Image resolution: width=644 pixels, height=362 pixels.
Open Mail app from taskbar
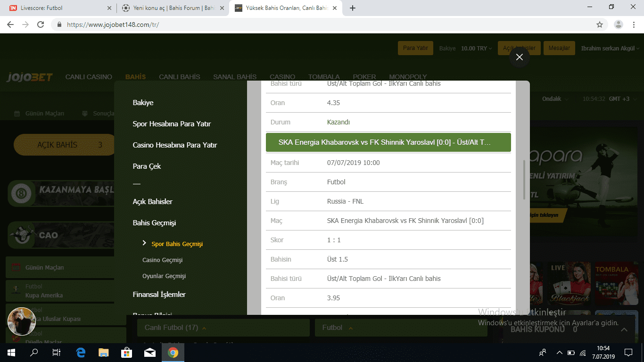(150, 352)
